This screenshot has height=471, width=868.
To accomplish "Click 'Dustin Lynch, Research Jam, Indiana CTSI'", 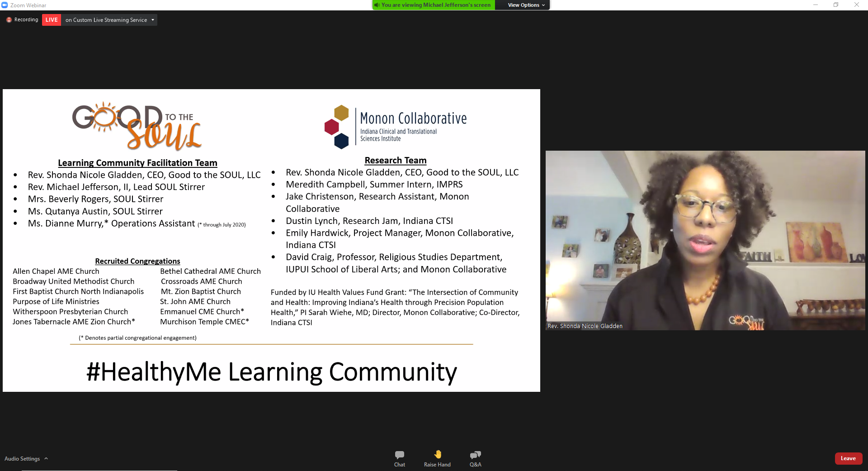I will tap(369, 221).
